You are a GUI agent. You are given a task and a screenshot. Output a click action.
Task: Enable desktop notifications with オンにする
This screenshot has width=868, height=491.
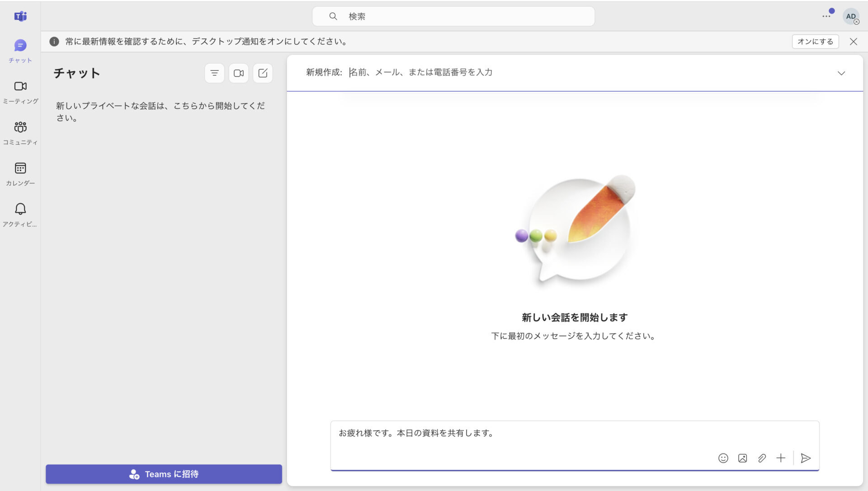point(815,41)
